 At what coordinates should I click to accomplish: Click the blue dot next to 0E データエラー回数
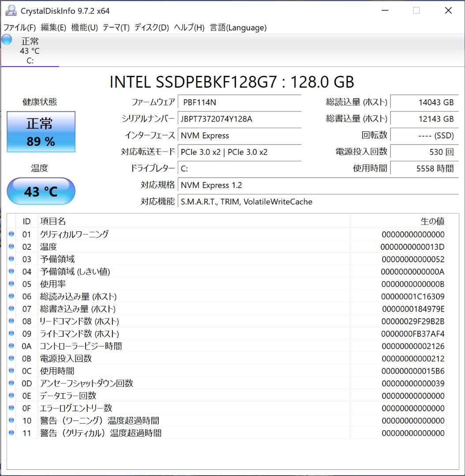point(11,396)
